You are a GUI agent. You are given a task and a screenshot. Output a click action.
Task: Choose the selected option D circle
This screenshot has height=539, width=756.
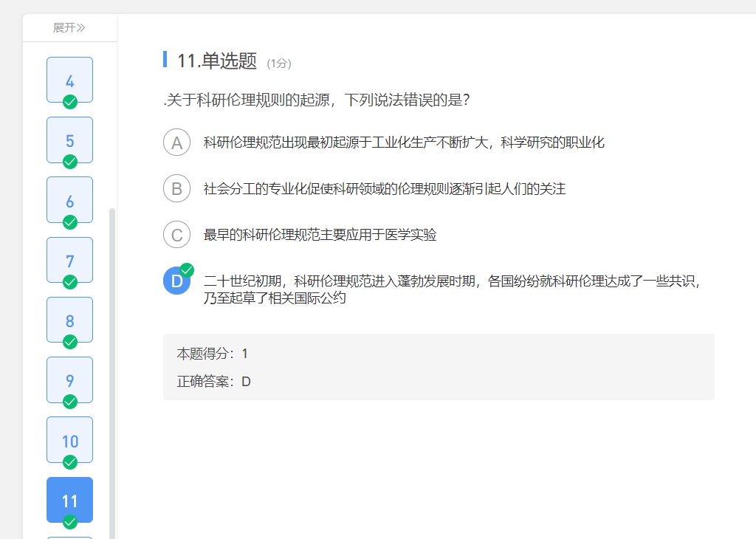point(176,281)
